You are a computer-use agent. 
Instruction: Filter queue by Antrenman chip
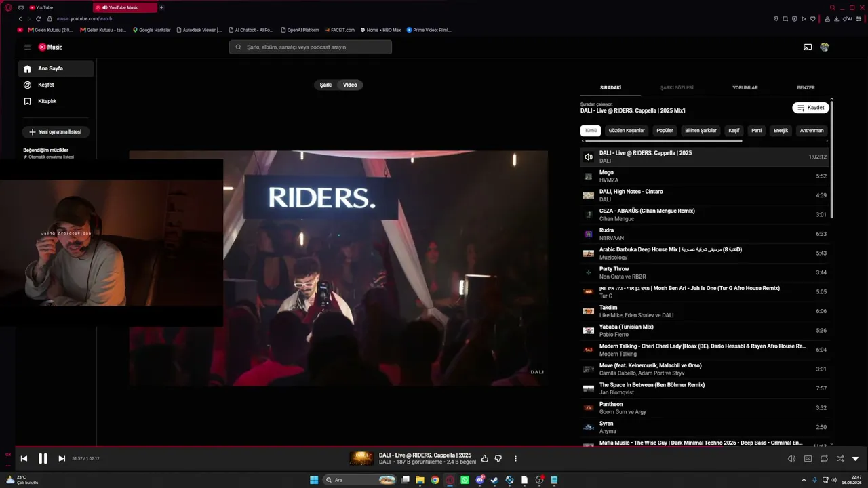[x=812, y=131]
